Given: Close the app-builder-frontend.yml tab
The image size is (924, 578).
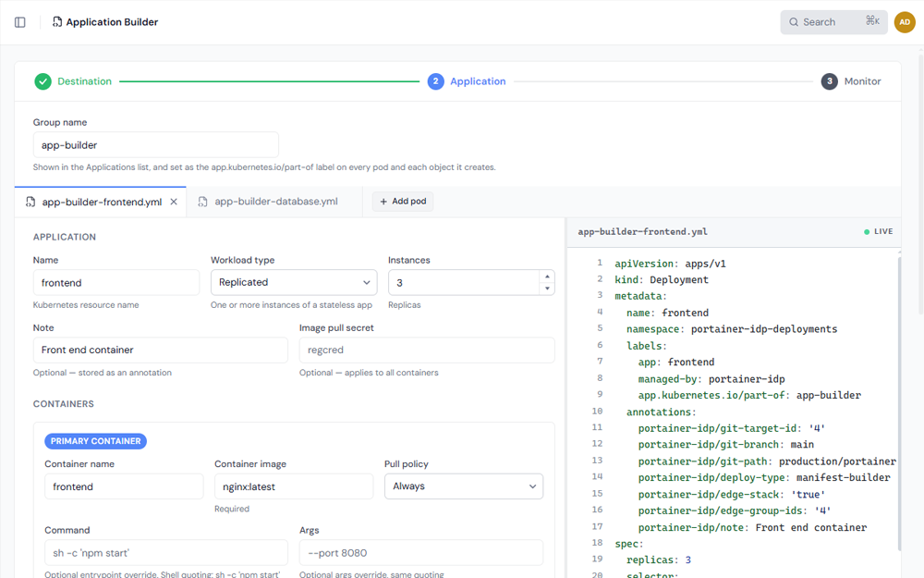Looking at the screenshot, I should pos(174,202).
